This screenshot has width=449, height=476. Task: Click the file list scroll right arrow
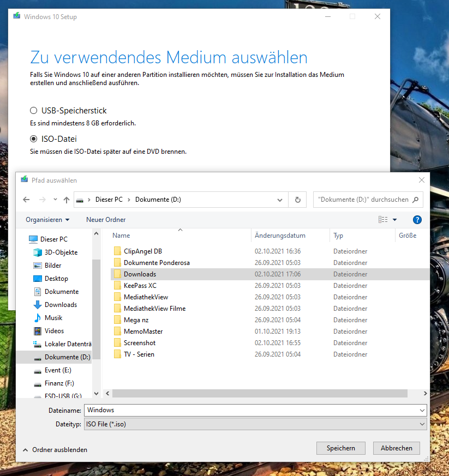point(425,394)
